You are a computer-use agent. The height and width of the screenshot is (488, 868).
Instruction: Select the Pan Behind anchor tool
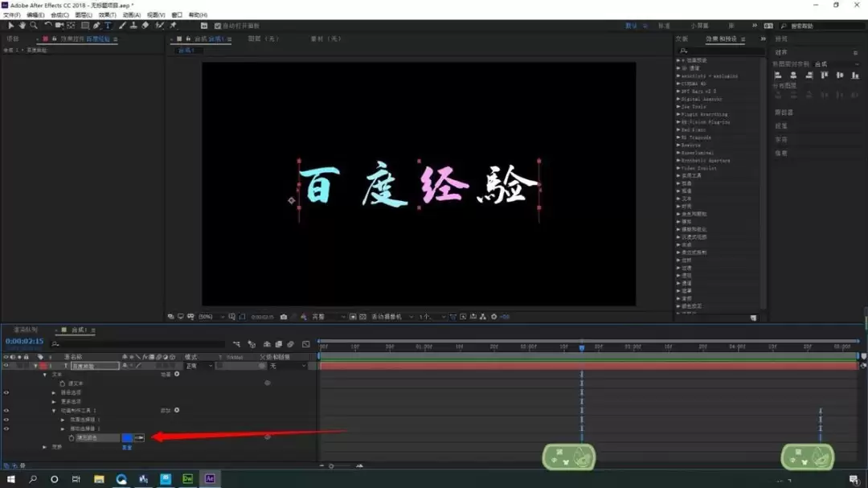point(71,26)
